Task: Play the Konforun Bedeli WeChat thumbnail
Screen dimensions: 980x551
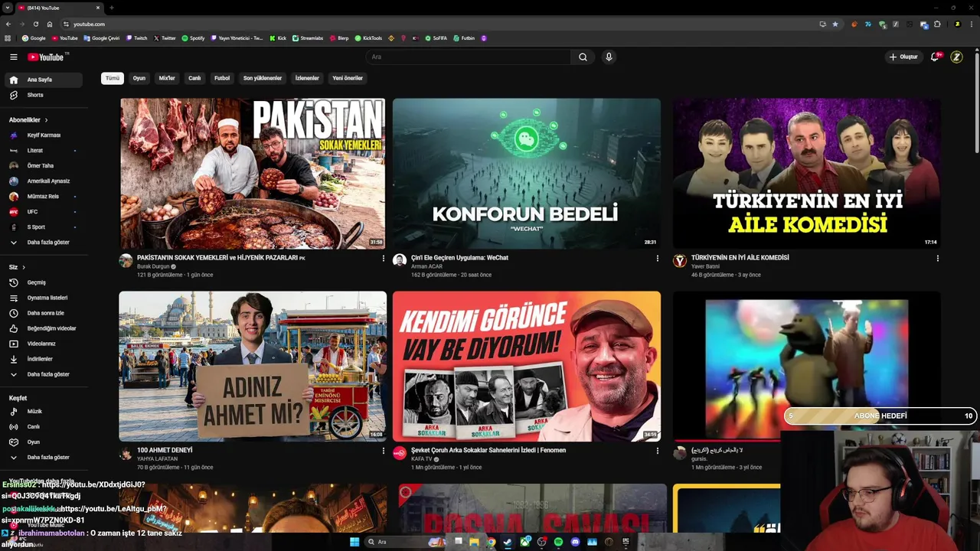Action: pyautogui.click(x=527, y=173)
